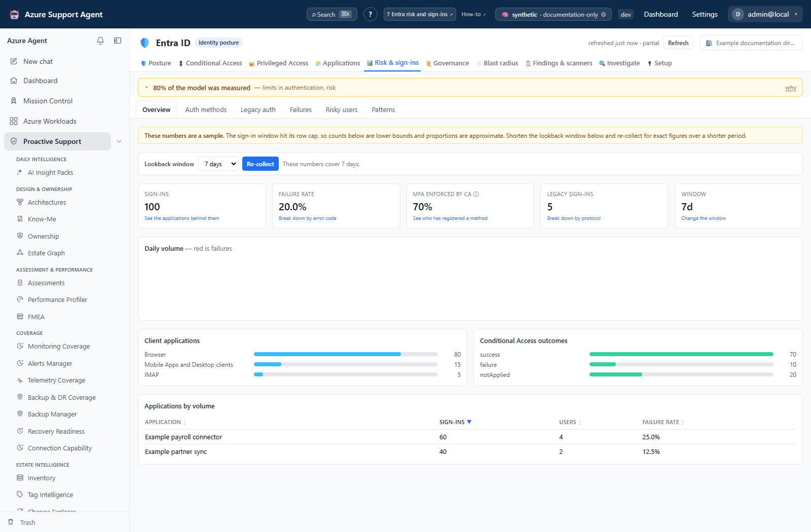Click the Refresh button
Viewport: 811px width, 532px height.
click(x=678, y=43)
